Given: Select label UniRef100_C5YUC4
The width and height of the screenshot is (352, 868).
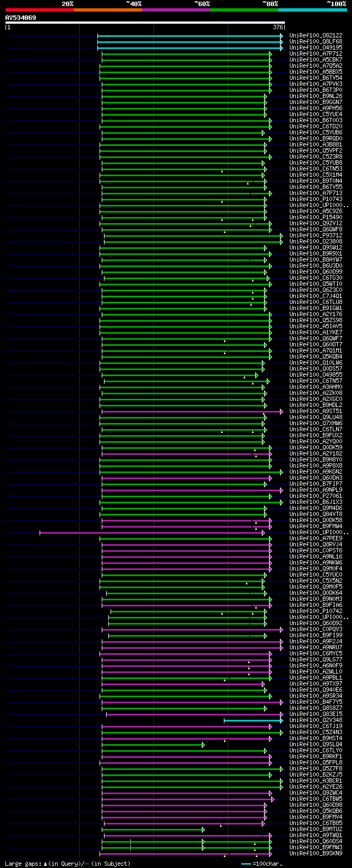Looking at the screenshot, I should pos(316,114).
